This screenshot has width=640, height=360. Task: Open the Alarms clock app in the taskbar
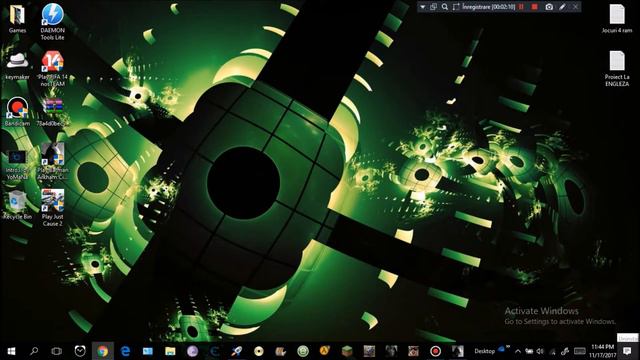pos(80,351)
